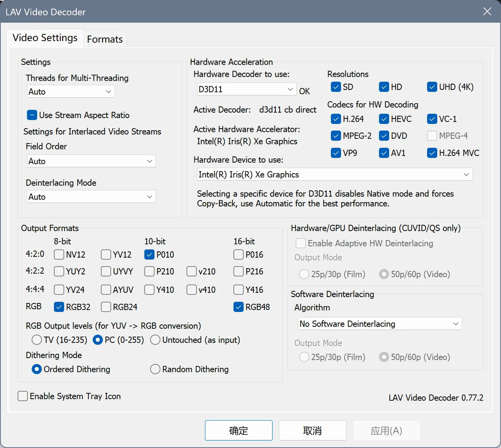501x448 pixels.
Task: Open the Software Deinterlacing Algorithm dropdown
Action: [x=380, y=324]
